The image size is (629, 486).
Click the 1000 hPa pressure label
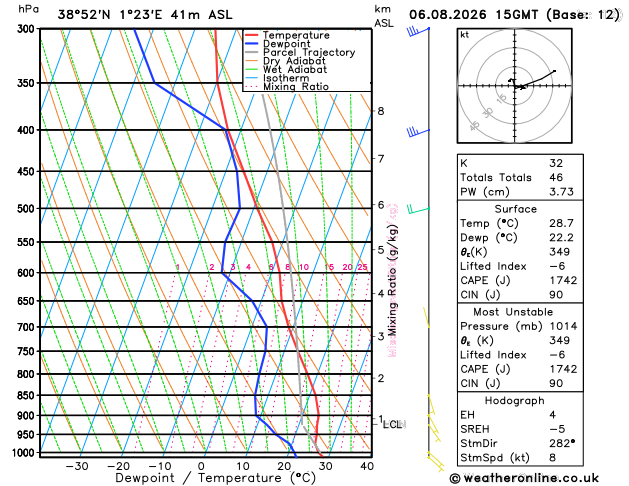coord(26,453)
